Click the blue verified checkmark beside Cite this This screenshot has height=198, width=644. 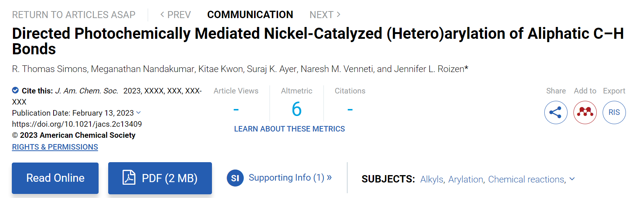point(16,90)
